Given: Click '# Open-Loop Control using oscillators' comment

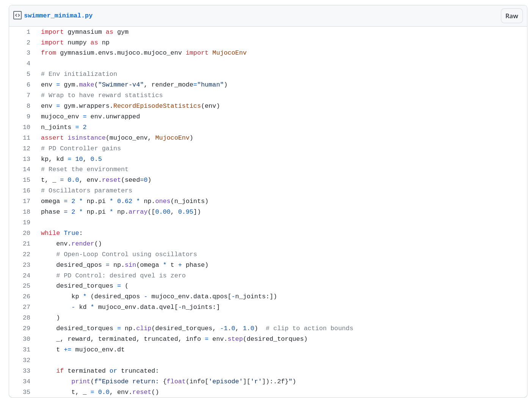Looking at the screenshot, I should pos(127,254).
